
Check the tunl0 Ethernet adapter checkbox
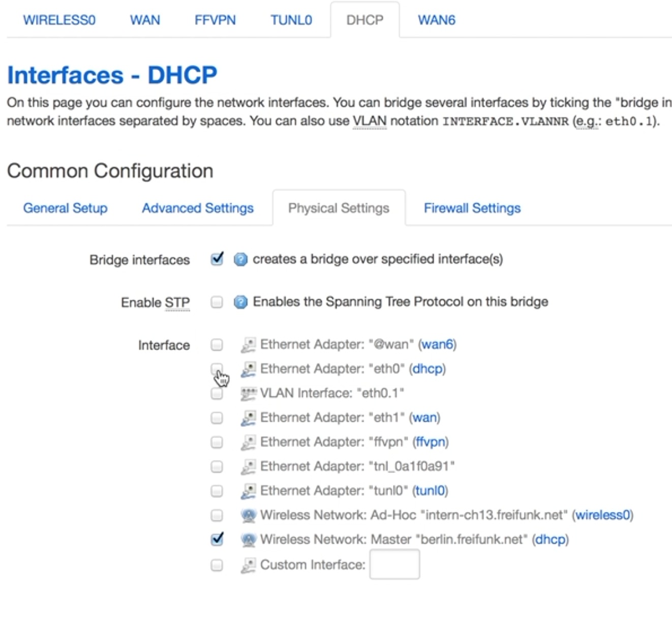[x=217, y=491]
